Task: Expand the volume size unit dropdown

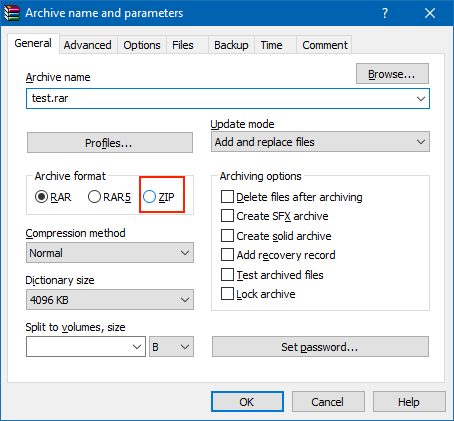Action: tap(171, 347)
